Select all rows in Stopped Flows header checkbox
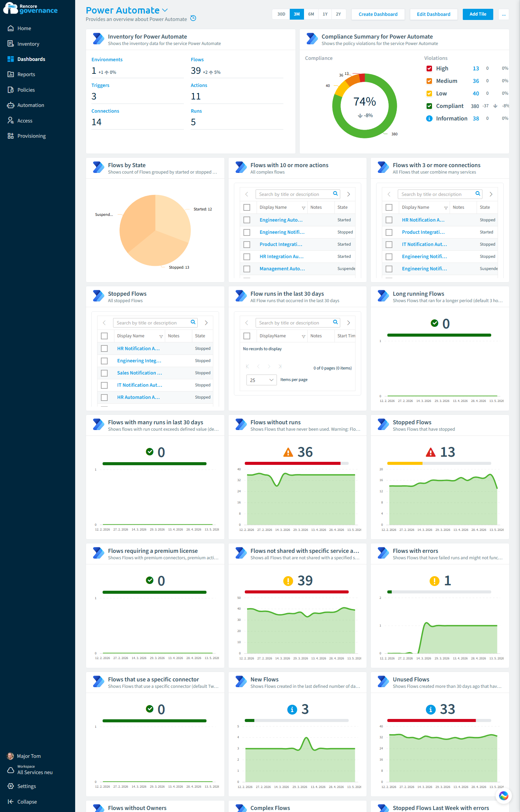 [104, 336]
